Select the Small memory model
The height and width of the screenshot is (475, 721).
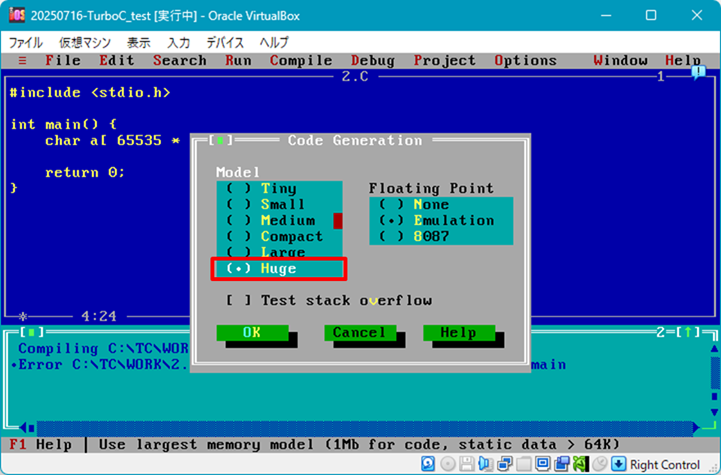tap(280, 204)
